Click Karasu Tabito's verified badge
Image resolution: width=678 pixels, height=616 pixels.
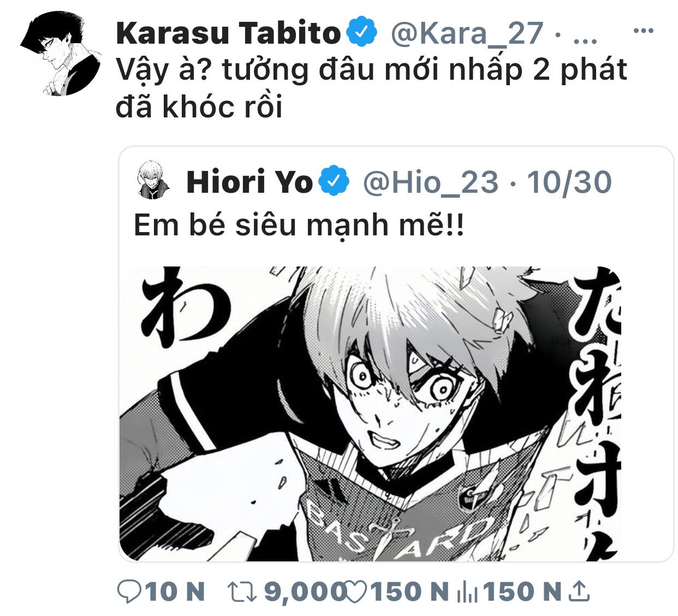coord(361,33)
